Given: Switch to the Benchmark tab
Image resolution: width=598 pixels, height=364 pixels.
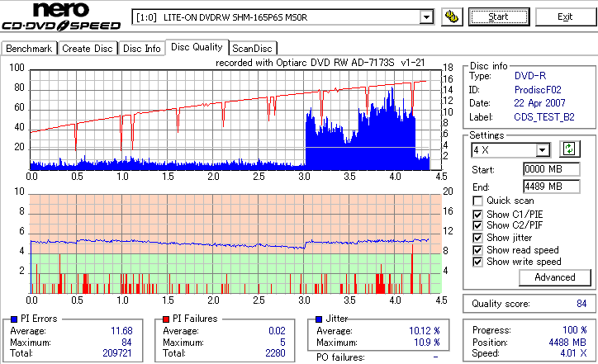Looking at the screenshot, I should pos(29,49).
